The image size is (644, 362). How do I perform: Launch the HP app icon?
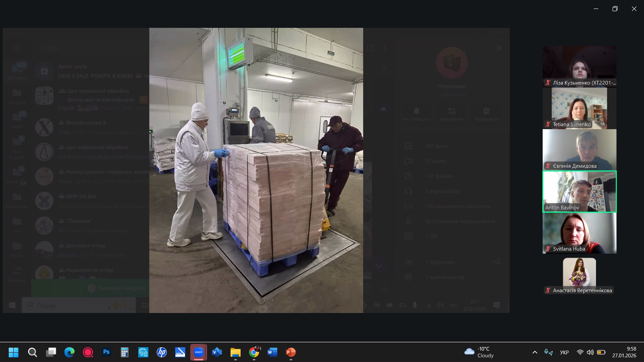tap(162, 352)
